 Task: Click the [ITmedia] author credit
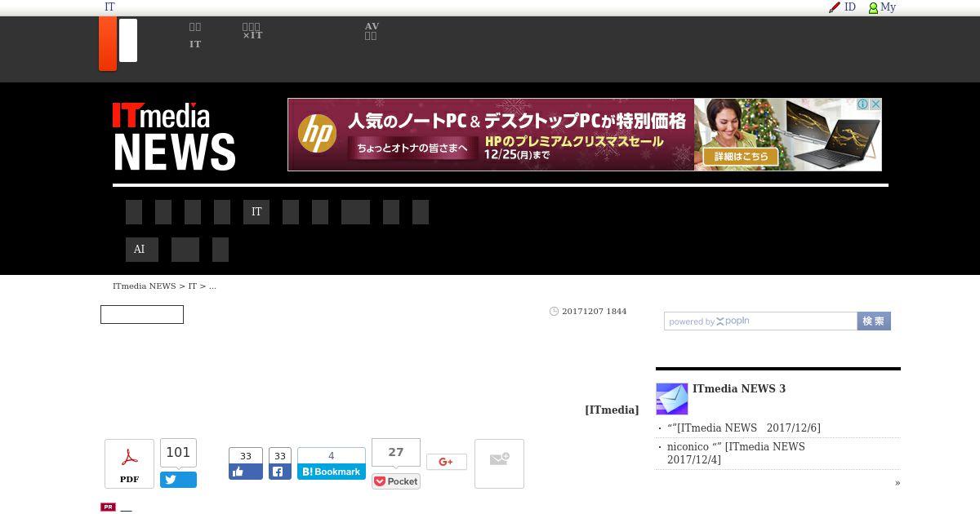pos(612,410)
